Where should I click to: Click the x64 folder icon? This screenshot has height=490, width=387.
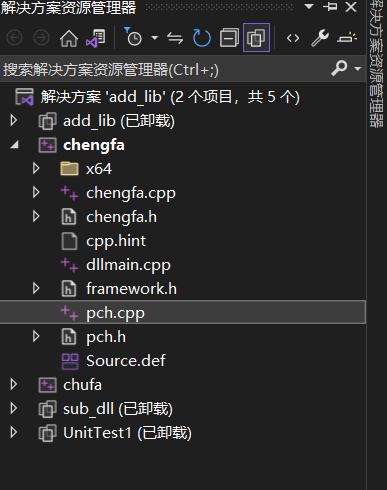pyautogui.click(x=69, y=169)
